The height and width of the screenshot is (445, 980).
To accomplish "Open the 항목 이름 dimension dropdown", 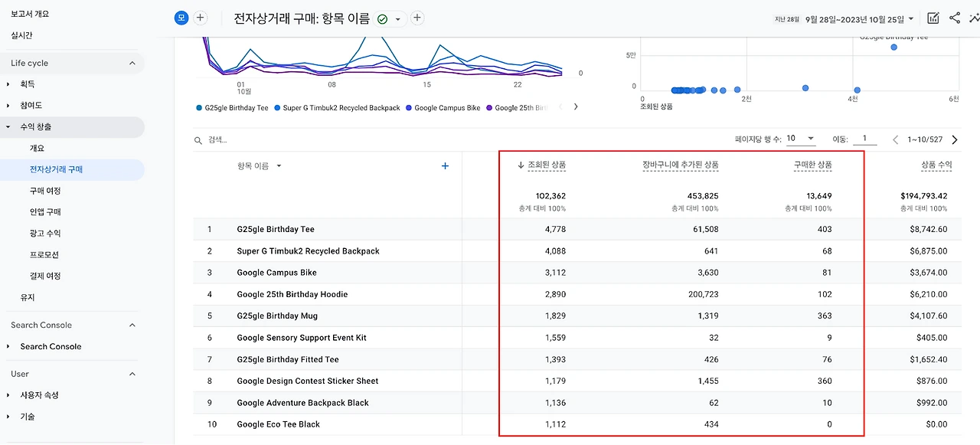I will (x=260, y=165).
